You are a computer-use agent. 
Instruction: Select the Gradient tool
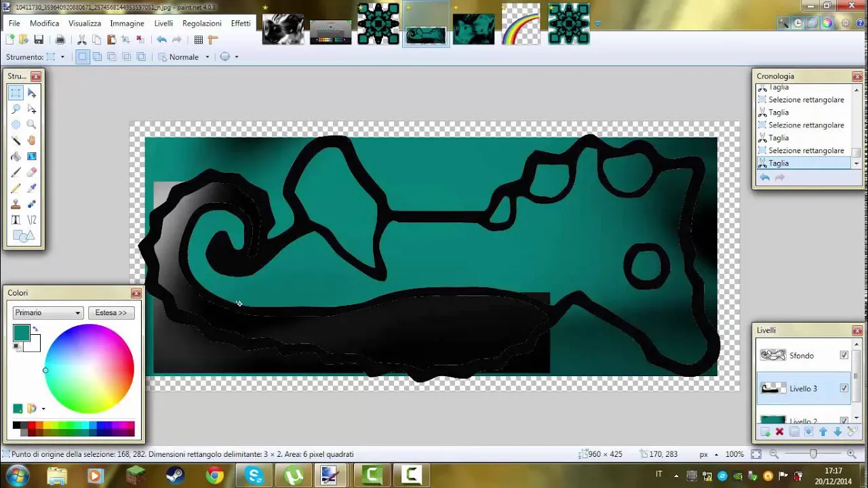click(x=31, y=157)
